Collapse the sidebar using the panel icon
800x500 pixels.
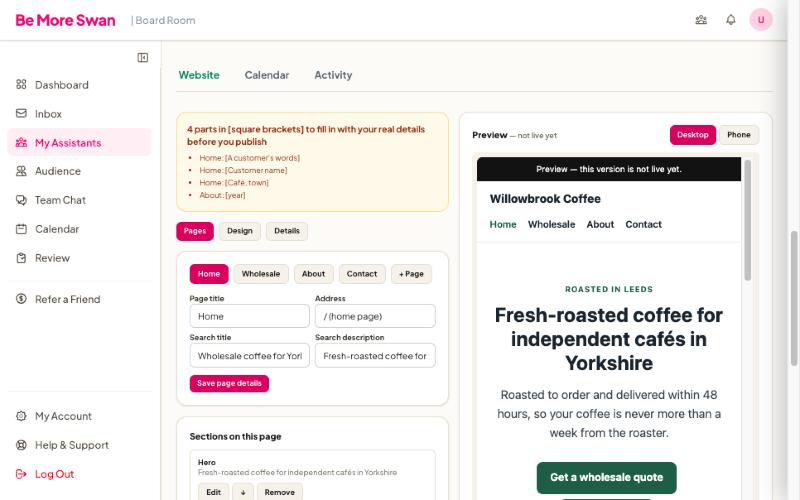pos(143,58)
